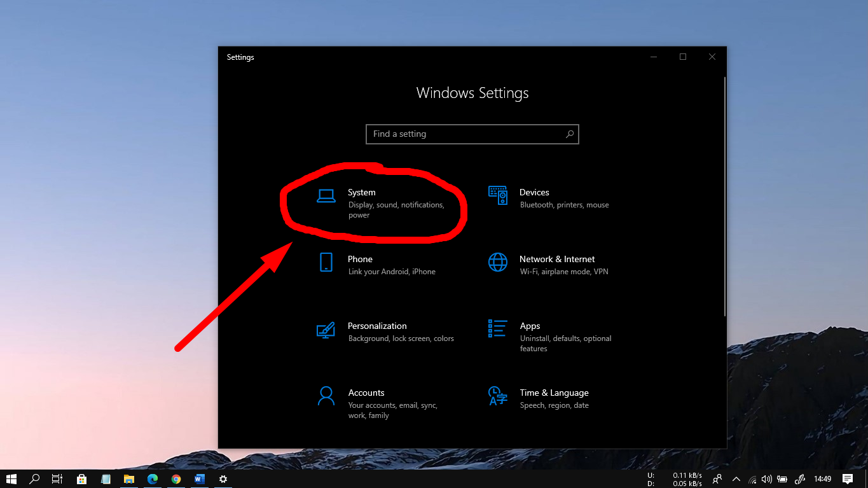Open Network & Internet settings
This screenshot has height=488, width=868.
pos(548,265)
